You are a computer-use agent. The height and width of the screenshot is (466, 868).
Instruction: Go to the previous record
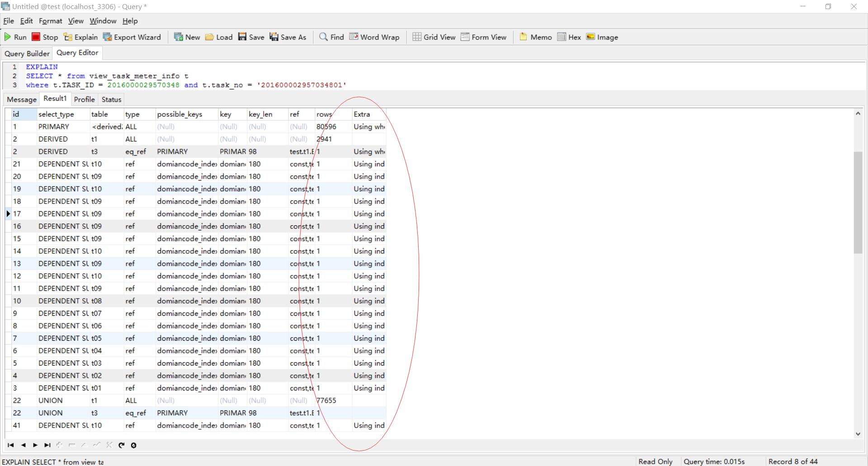(x=24, y=445)
